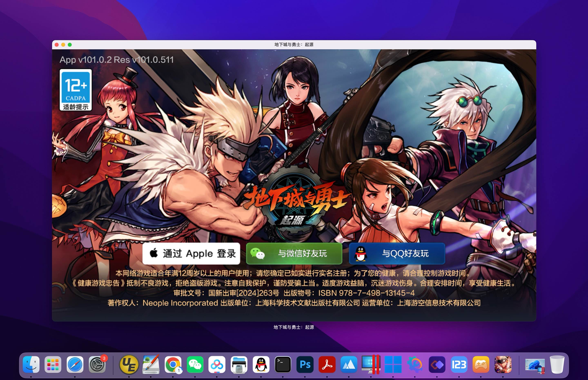Screen dimensions: 588x380
Task: Click the approval number 国新出审[2024]263号 text
Action: click(244, 293)
